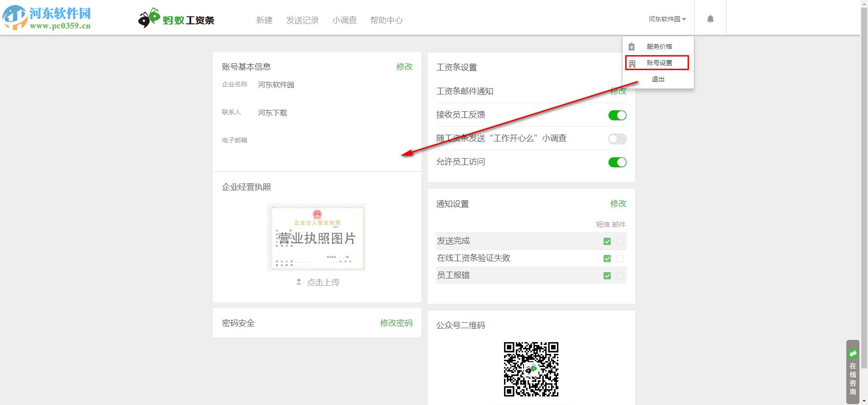The height and width of the screenshot is (405, 868).
Task: Click the 在线工资条验证失败 row label
Action: [x=474, y=258]
